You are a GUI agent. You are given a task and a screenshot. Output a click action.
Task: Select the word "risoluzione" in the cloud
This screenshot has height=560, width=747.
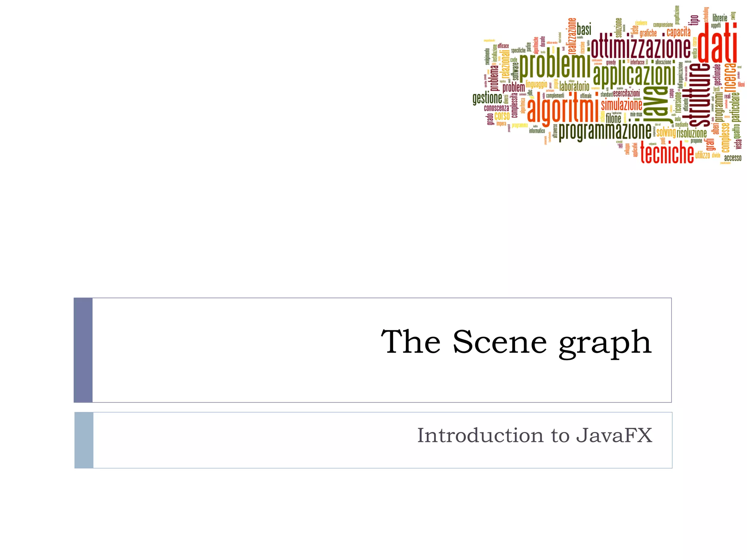pos(692,133)
